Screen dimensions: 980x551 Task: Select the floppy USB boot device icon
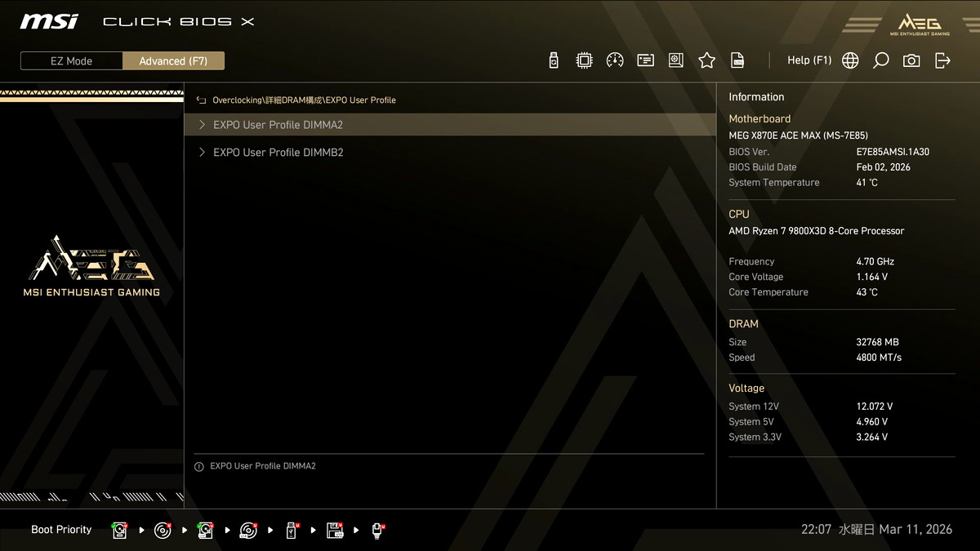(335, 531)
